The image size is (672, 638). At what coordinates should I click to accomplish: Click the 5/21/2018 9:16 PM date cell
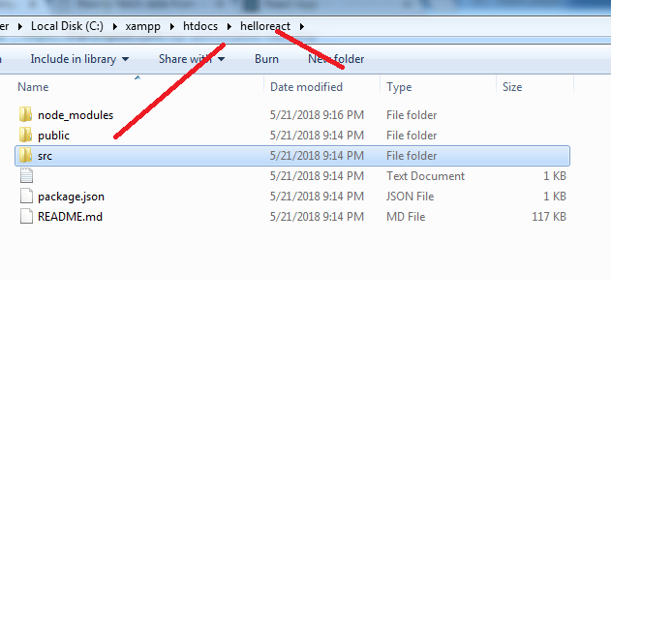[317, 115]
